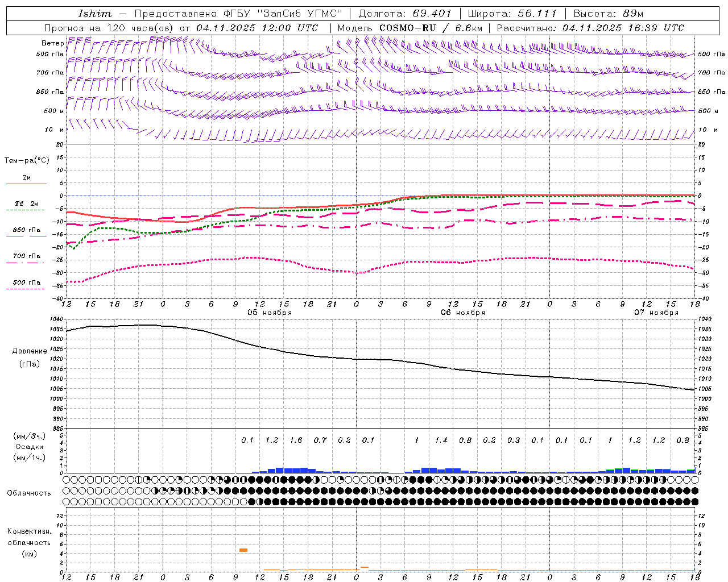Image resolution: width=728 pixels, height=582 pixels.
Task: Click the left 500 м wind level label
Action: (54, 111)
